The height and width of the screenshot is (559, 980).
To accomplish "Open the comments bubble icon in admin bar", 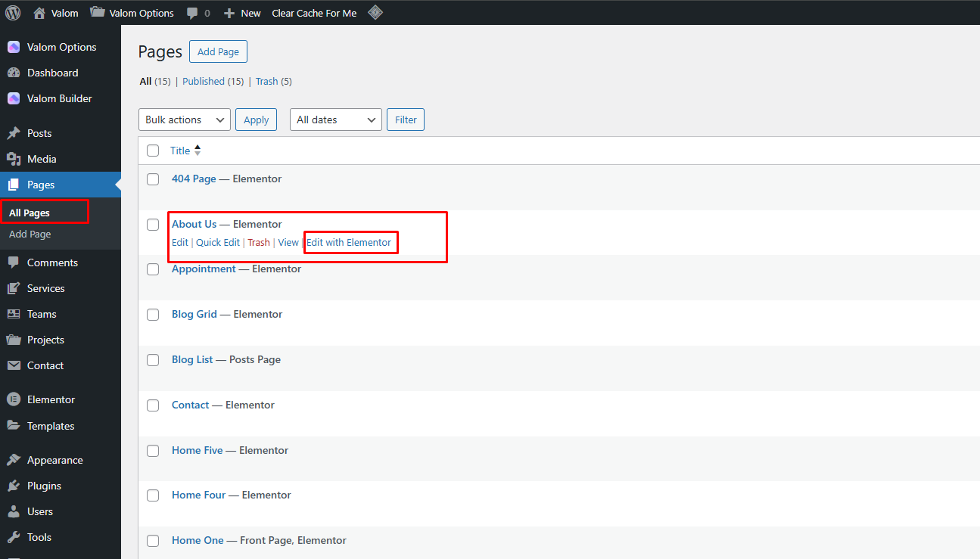I will [192, 13].
